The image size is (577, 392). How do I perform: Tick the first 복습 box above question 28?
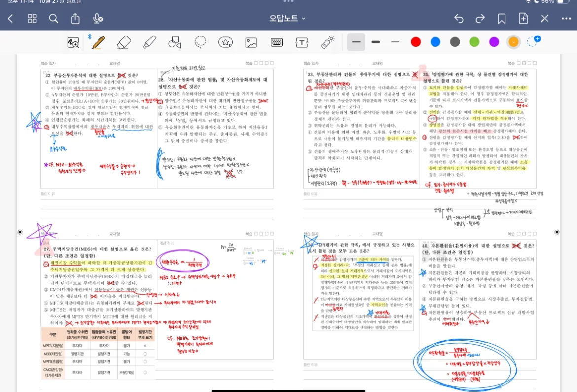click(x=256, y=63)
